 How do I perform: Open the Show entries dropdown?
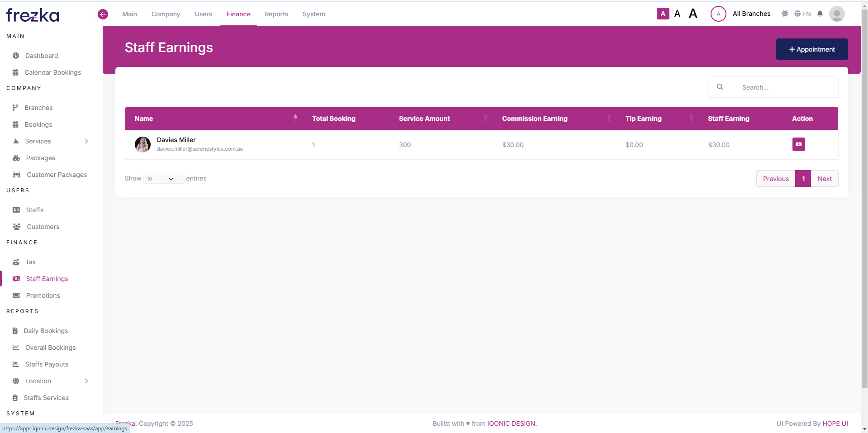click(163, 179)
